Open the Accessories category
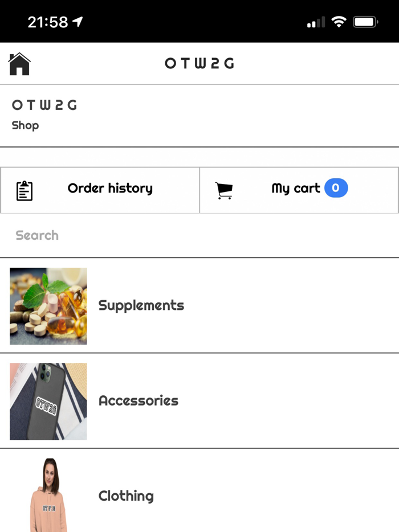Viewport: 399px width, 532px height. pyautogui.click(x=139, y=400)
